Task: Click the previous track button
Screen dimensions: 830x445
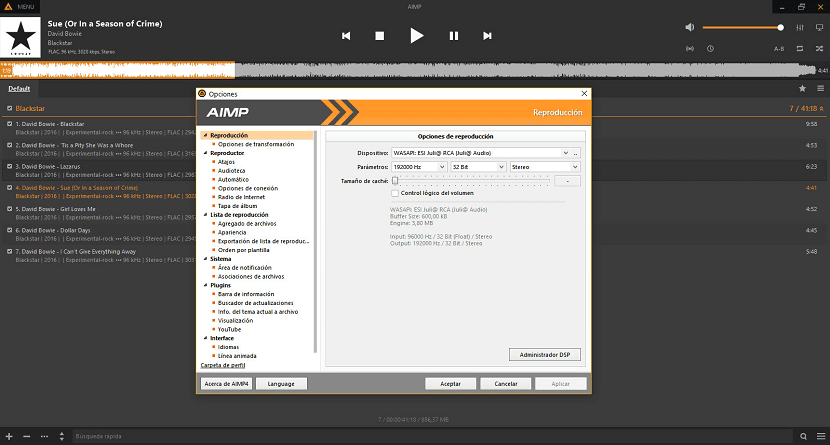Action: pyautogui.click(x=345, y=35)
